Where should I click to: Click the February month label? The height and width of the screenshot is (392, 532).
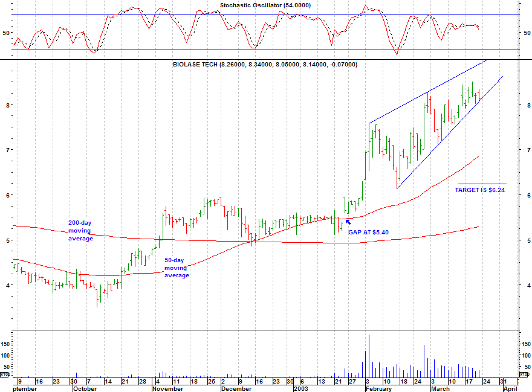pyautogui.click(x=378, y=388)
